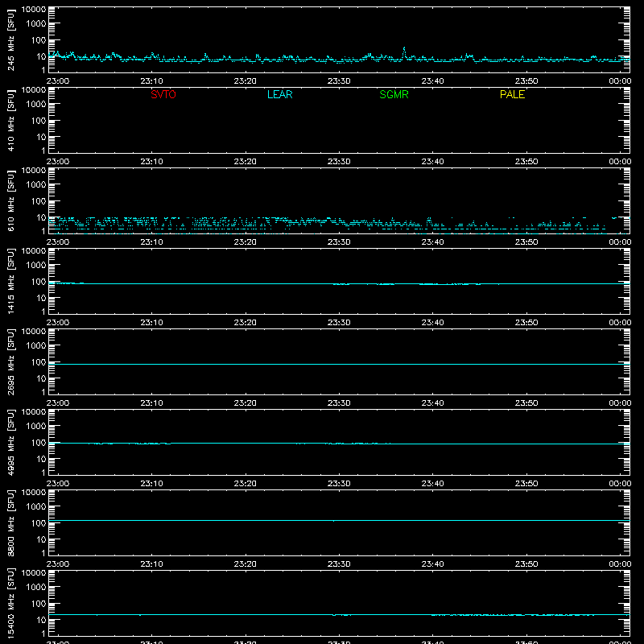Viewport: 644px width, 644px height.
Task: Click 23:50 time label below 410 MHz plot
Action: [x=526, y=162]
